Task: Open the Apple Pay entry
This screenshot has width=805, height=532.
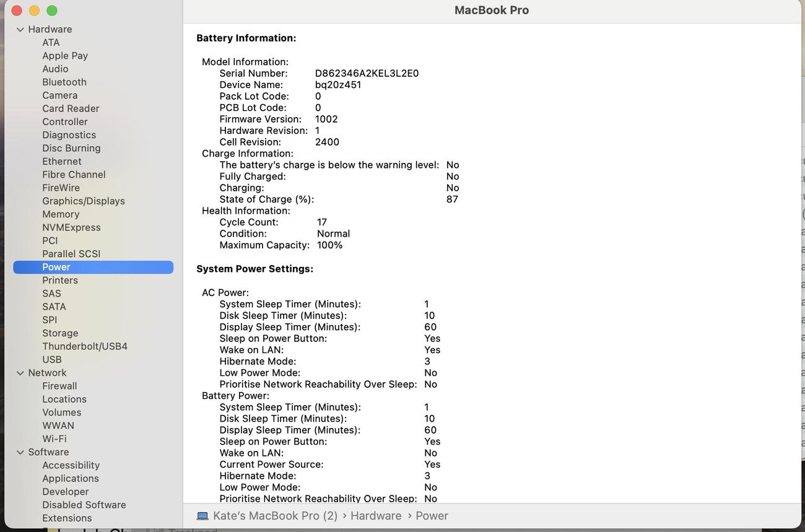Action: coord(65,56)
